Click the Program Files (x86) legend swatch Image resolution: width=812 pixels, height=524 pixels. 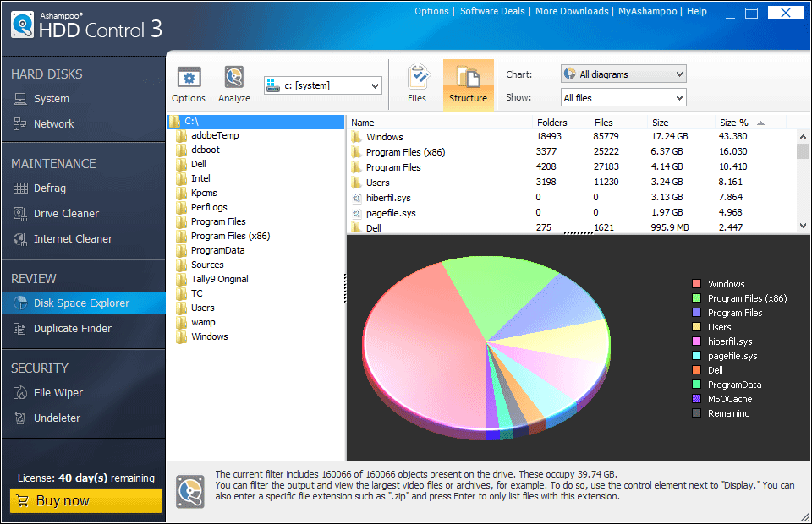click(x=696, y=298)
